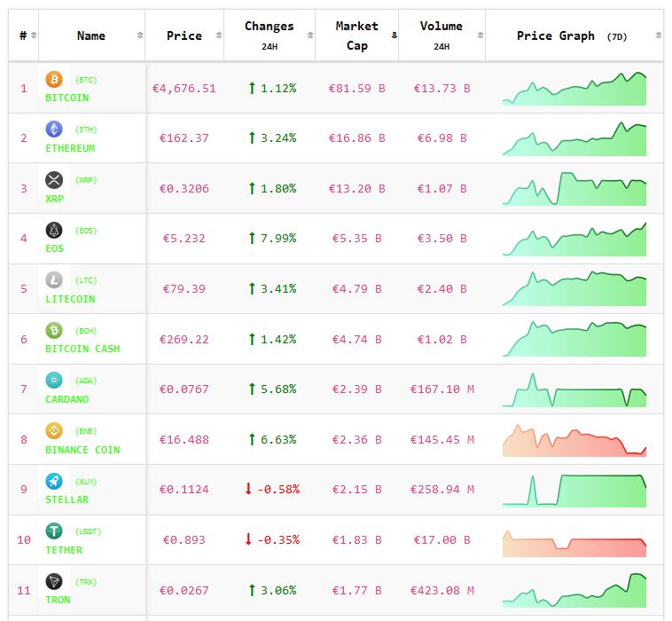Click the Tether logo icon

54,531
